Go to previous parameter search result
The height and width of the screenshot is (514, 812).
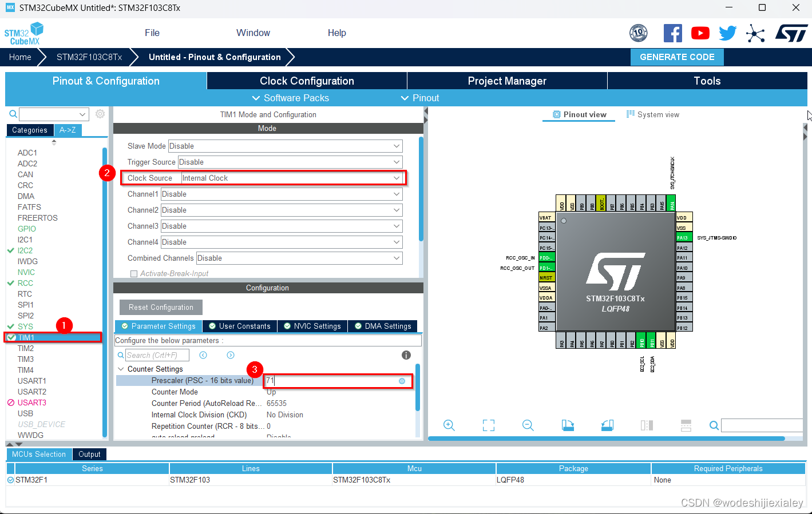203,355
